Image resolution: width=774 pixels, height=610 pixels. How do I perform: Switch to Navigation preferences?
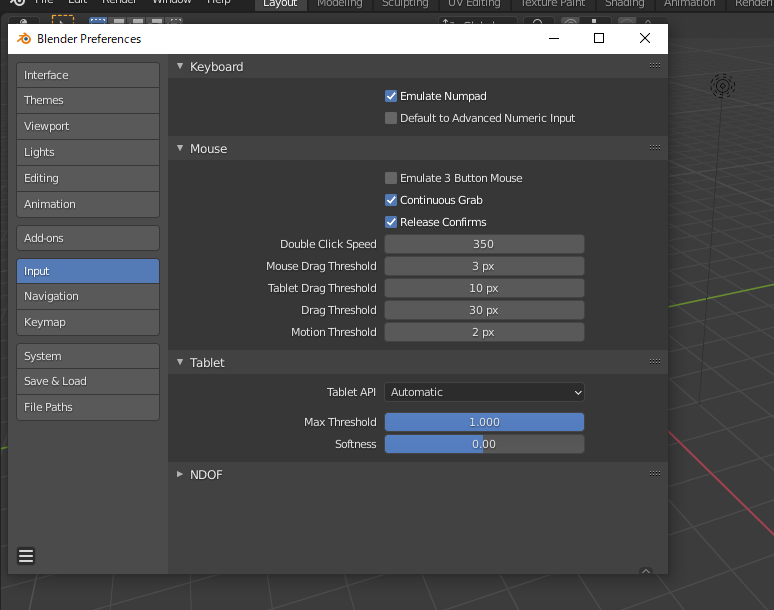[88, 296]
